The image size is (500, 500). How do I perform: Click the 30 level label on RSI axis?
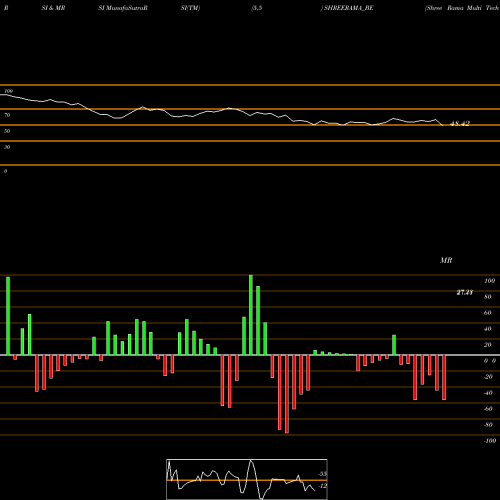(x=7, y=147)
